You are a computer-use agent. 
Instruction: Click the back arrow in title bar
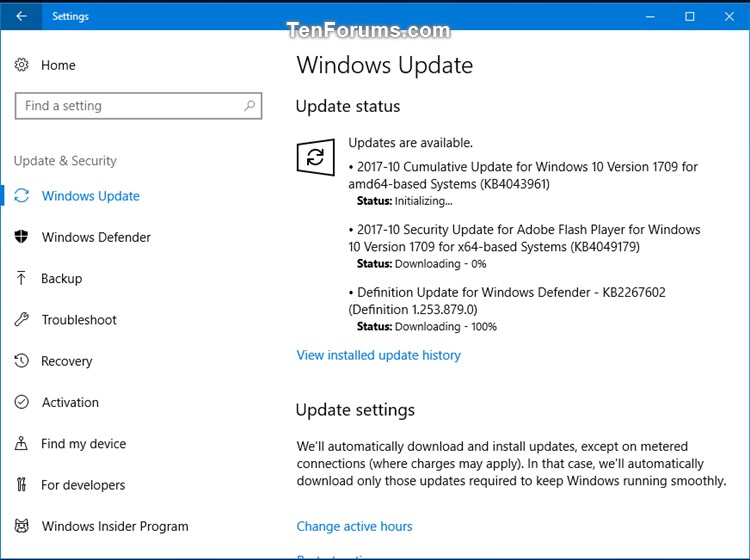(x=21, y=16)
